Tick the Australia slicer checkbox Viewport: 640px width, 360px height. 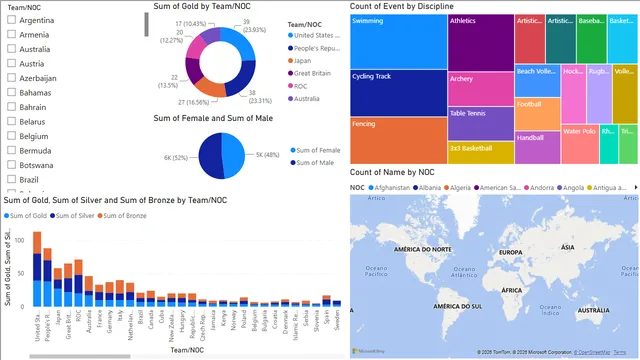pyautogui.click(x=12, y=49)
